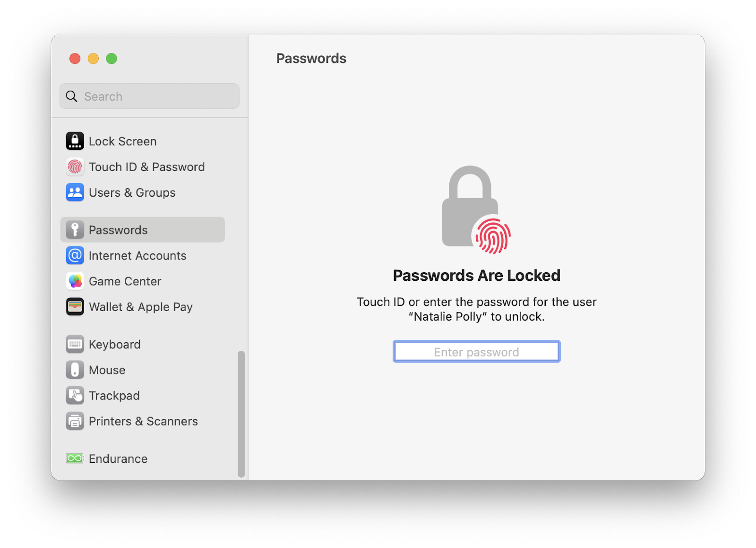This screenshot has height=548, width=756.
Task: Open Internet Accounts via its @ icon
Action: point(75,255)
